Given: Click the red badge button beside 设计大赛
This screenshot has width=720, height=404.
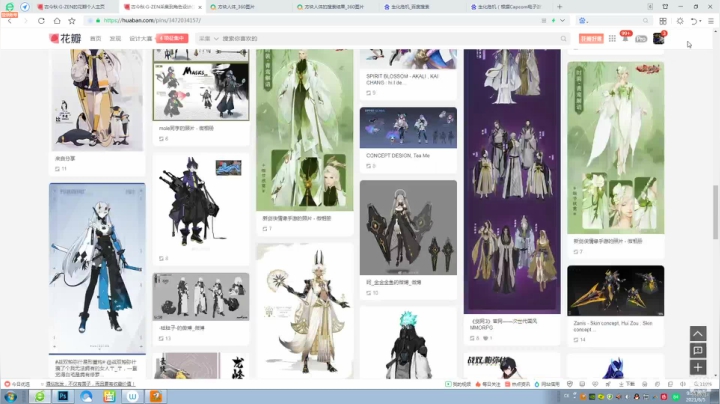Looking at the screenshot, I should (x=172, y=38).
